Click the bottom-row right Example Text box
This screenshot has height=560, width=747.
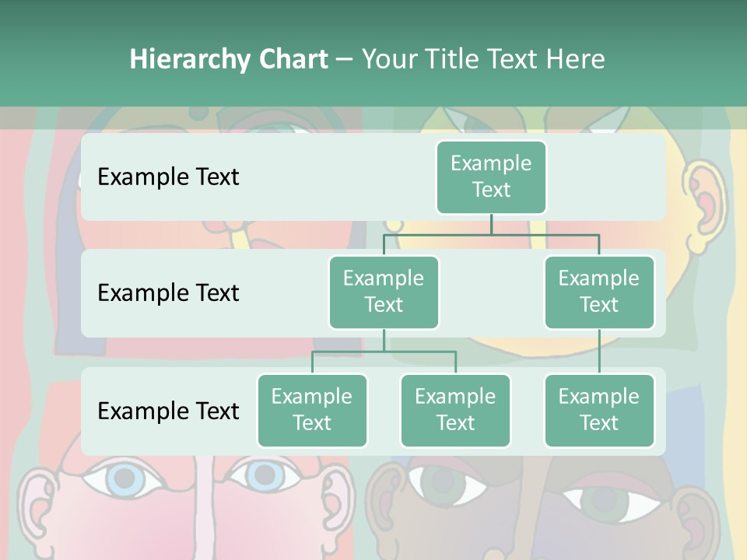599,411
